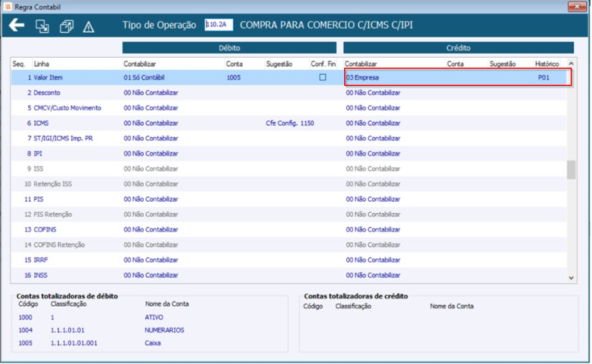
Task: Open credit Contabilizar cell in INSS row
Action: click(x=373, y=275)
